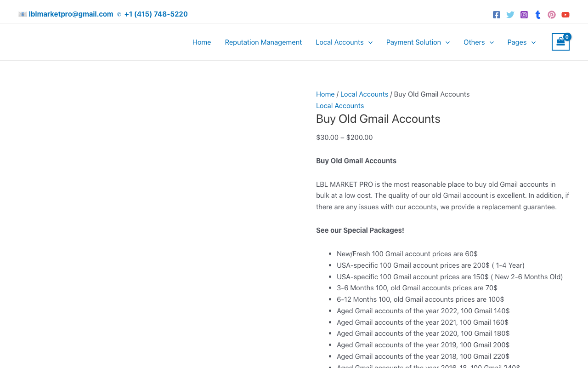Click the bold 'Buy Old Gmail Accounts' subheading
Image resolution: width=588 pixels, height=368 pixels.
click(x=356, y=161)
